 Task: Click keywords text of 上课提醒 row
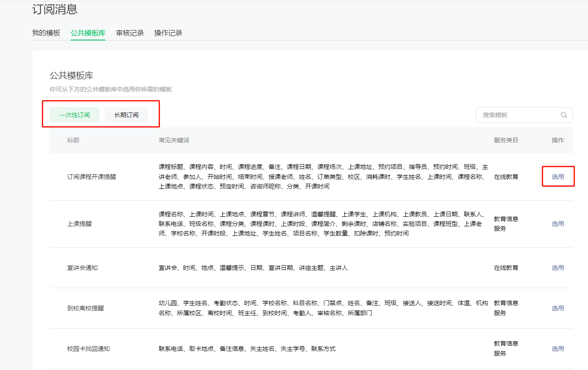322,224
